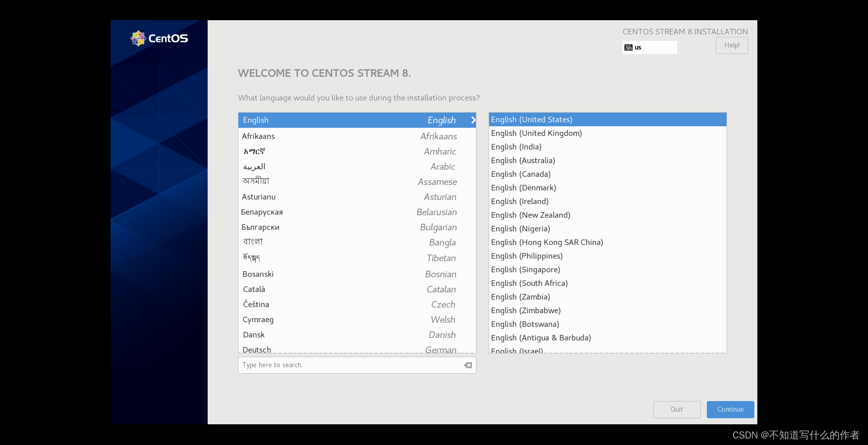Select the Bulgarian language row
Viewport: 868px width, 445px height.
pos(357,227)
